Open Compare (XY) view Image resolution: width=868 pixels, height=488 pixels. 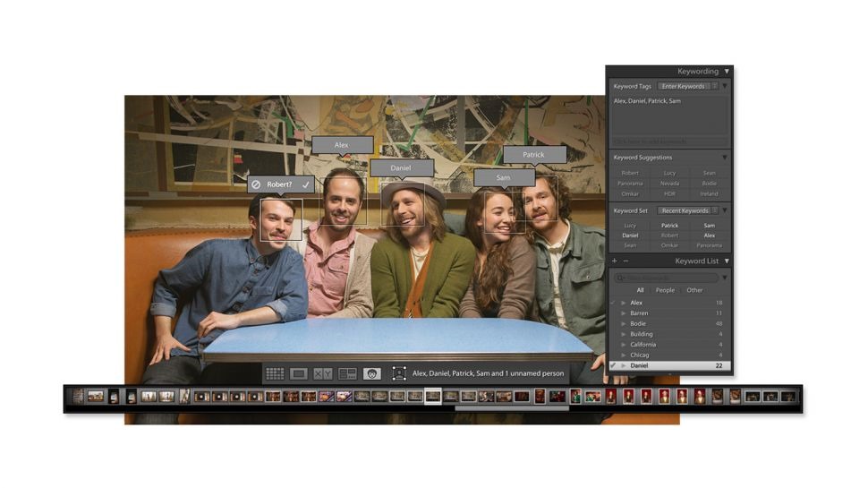coord(323,373)
